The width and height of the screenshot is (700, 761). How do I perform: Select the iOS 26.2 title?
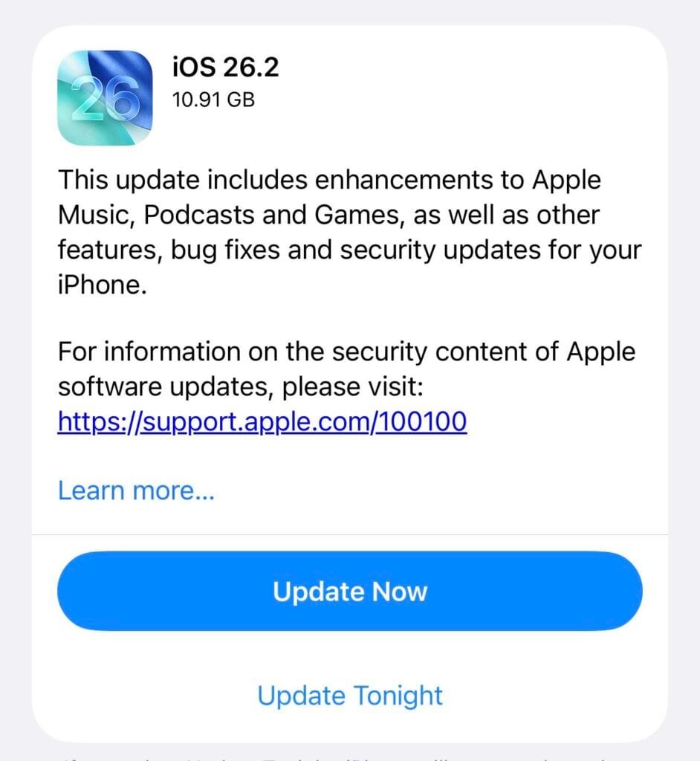tap(225, 66)
